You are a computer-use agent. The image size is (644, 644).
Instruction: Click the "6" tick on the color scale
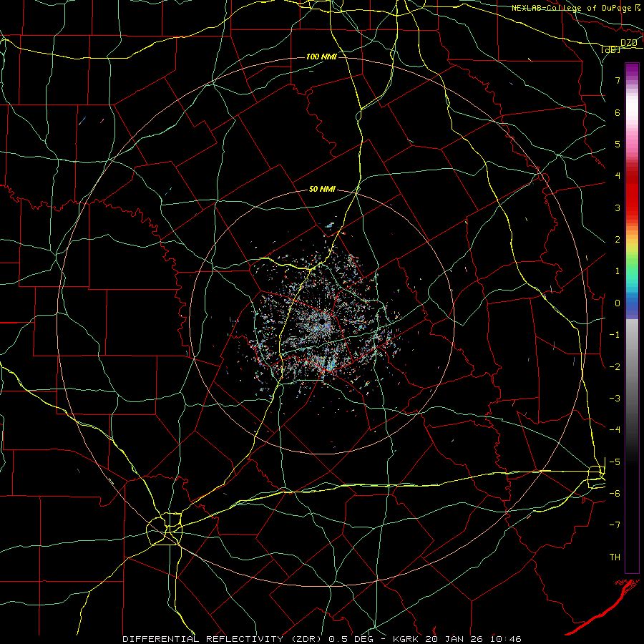point(618,112)
